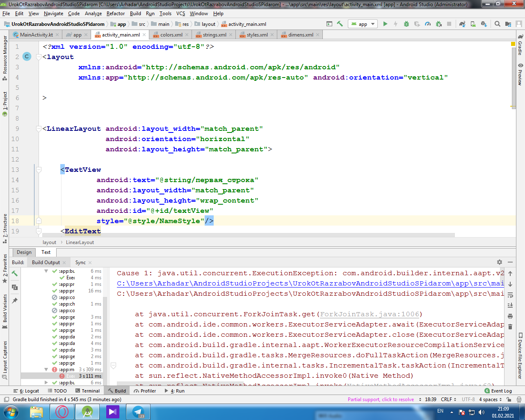Open Preview side tool window

[x=520, y=74]
